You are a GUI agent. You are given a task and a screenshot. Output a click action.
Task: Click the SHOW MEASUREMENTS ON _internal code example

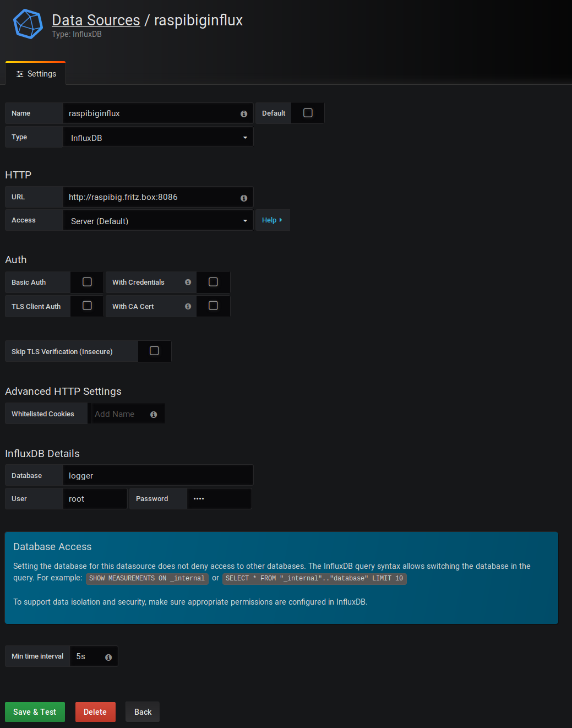point(147,578)
